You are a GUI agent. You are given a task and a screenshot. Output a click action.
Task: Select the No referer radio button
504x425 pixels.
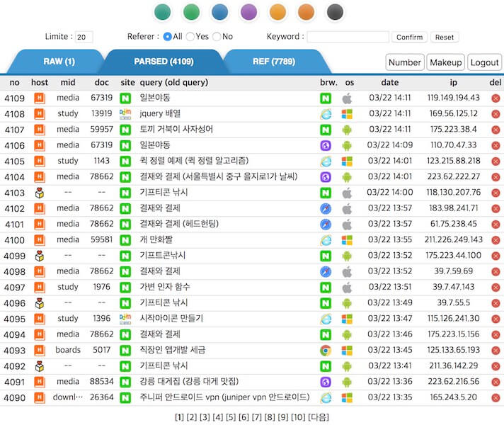[217, 37]
